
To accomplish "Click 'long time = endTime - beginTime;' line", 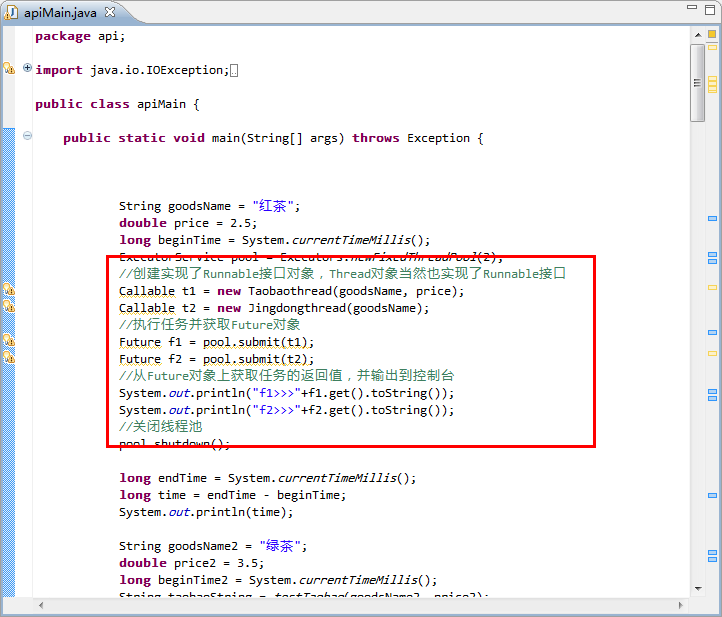I will (x=233, y=495).
